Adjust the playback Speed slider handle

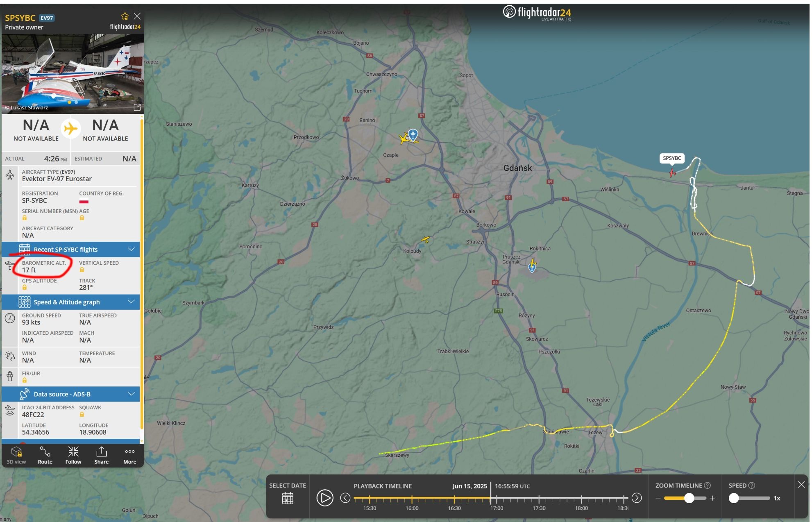[734, 498]
